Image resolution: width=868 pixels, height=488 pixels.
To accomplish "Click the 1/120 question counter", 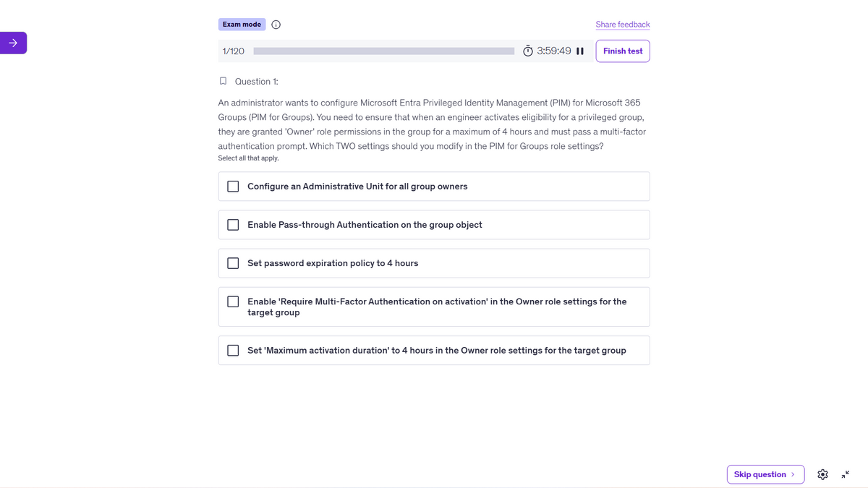I will coord(234,51).
